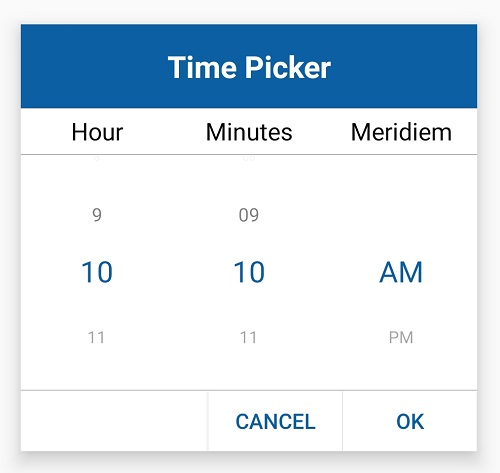Select hour 9 in the Hour column
Viewport: 500px width, 473px height.
click(x=97, y=215)
